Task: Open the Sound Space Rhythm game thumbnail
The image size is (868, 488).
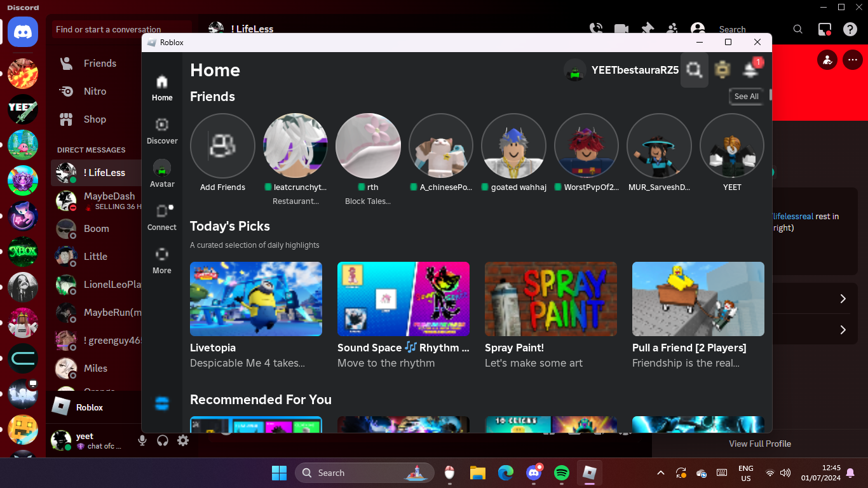Action: click(x=403, y=299)
